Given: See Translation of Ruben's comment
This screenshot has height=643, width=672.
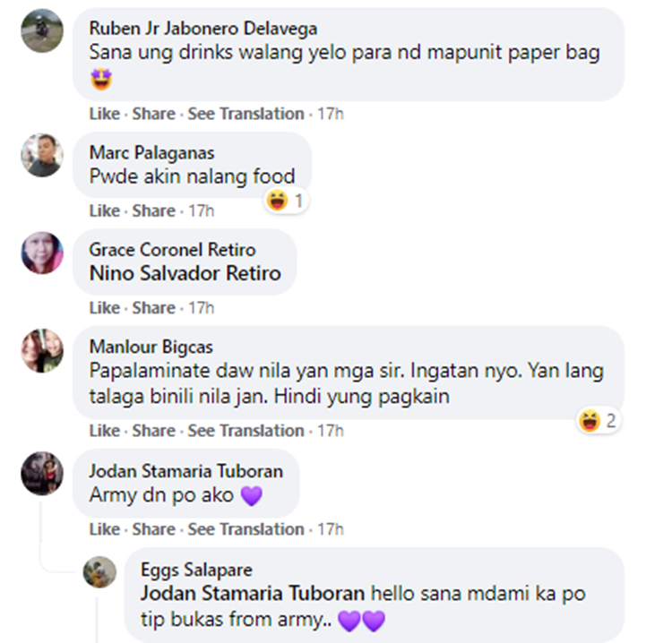Looking at the screenshot, I should click(x=246, y=114).
